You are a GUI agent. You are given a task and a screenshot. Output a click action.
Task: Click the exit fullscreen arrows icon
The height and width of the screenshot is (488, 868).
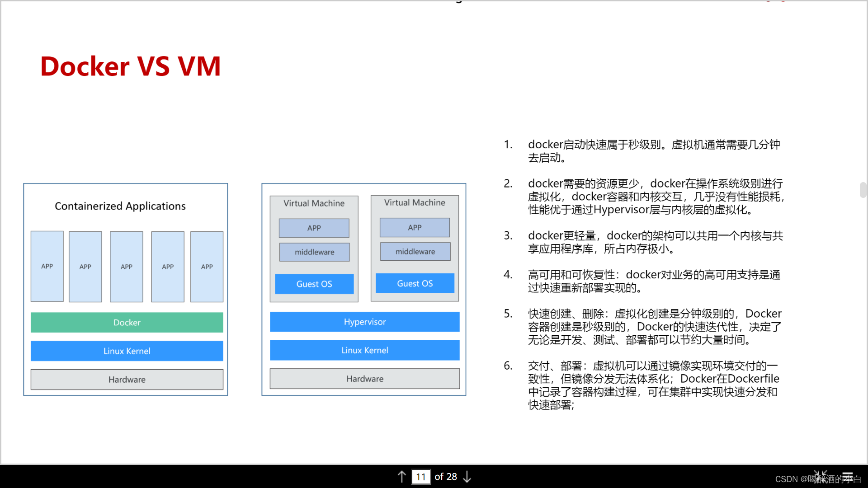[820, 476]
